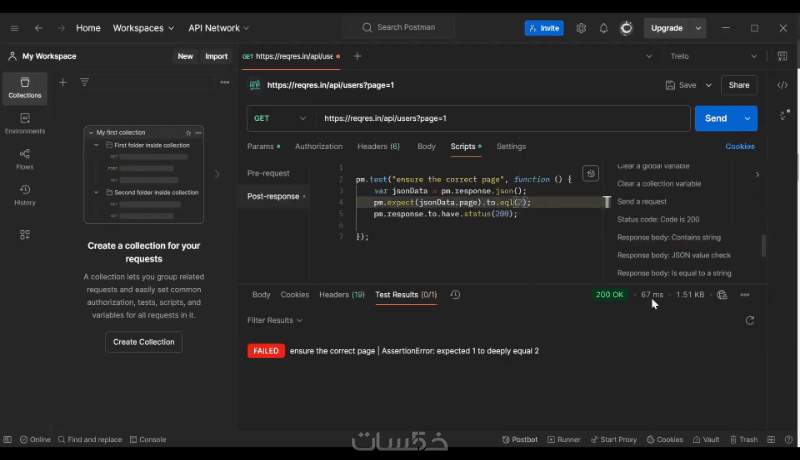Expand the Filter Results dropdown
Viewport: 800px width, 460px height.
(x=275, y=320)
